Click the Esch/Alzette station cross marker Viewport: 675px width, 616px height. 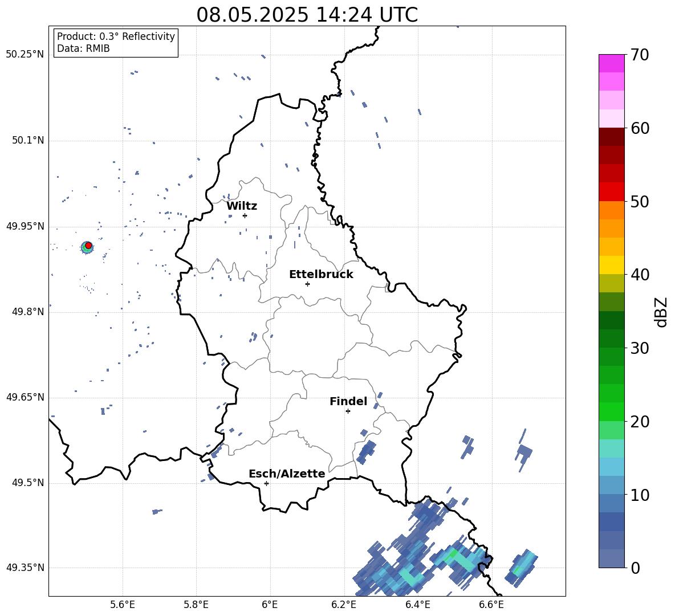coord(266,483)
